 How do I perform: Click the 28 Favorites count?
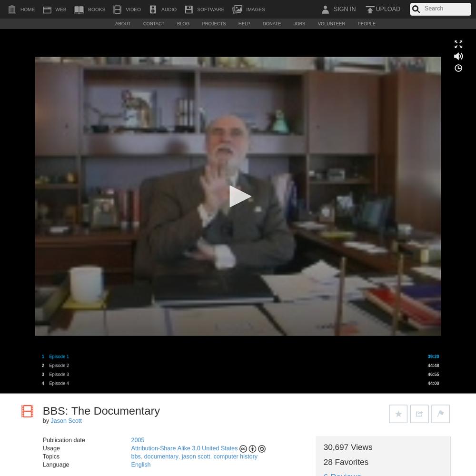coord(346,462)
